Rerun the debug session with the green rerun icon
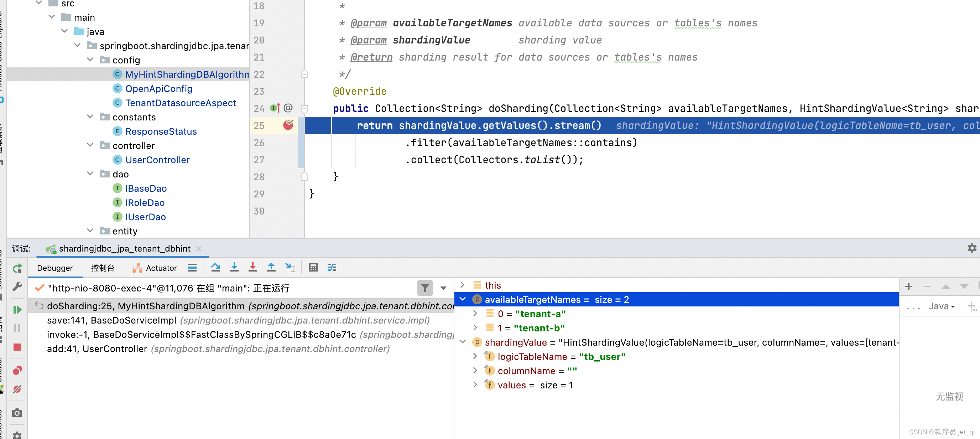 [x=17, y=268]
